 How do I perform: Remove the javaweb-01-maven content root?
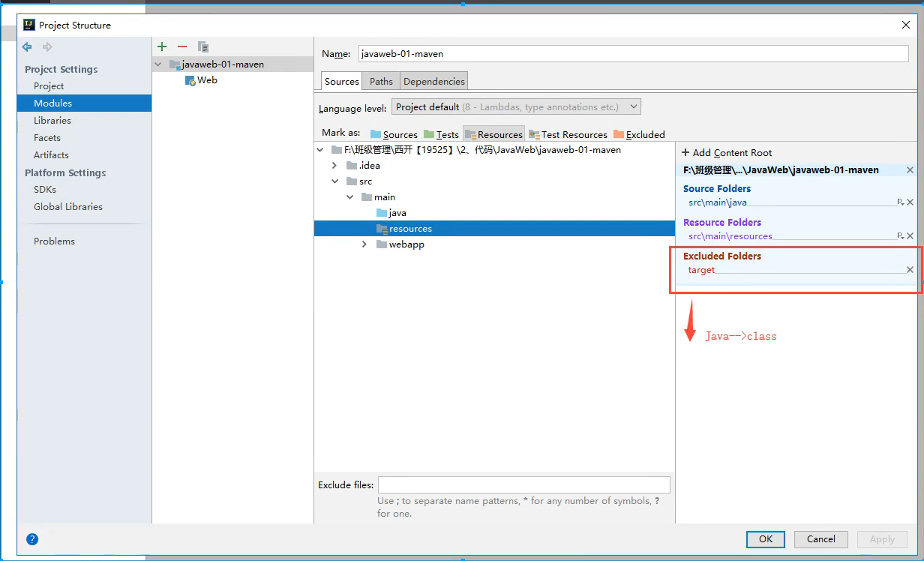(910, 170)
